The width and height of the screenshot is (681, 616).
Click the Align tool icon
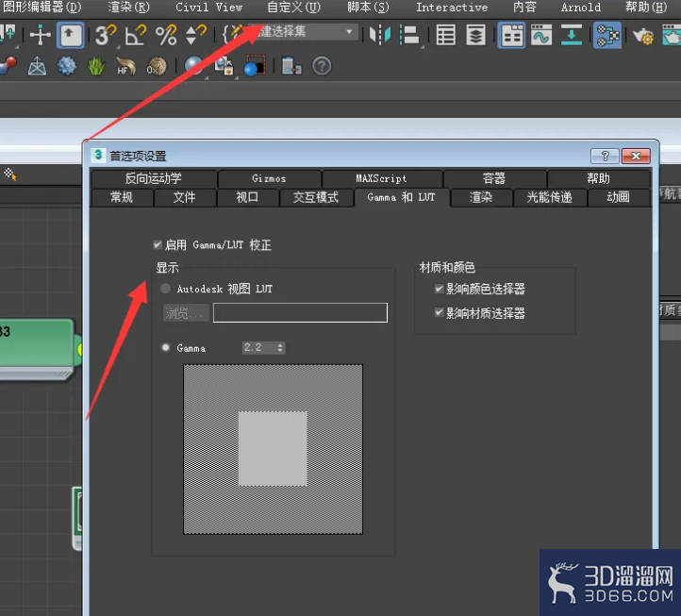[x=410, y=35]
